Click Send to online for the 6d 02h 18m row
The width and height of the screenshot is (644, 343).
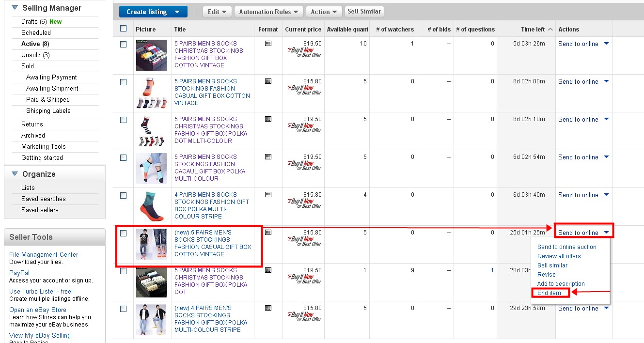(578, 120)
